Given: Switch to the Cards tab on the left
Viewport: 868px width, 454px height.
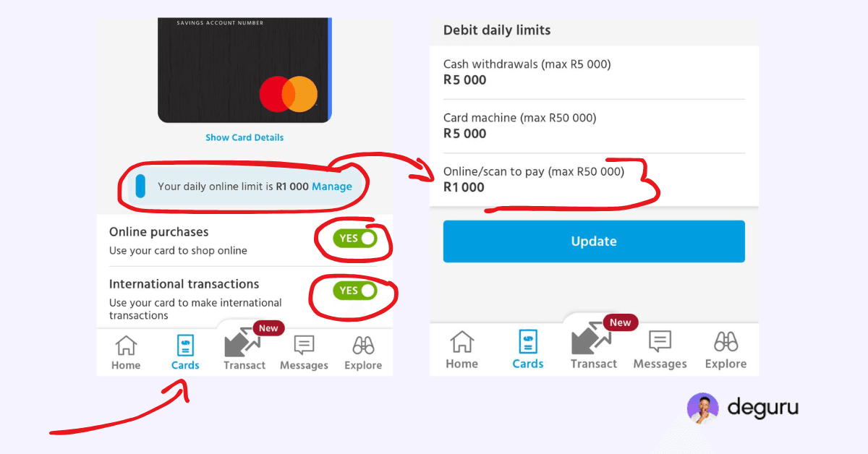Looking at the screenshot, I should pyautogui.click(x=185, y=351).
